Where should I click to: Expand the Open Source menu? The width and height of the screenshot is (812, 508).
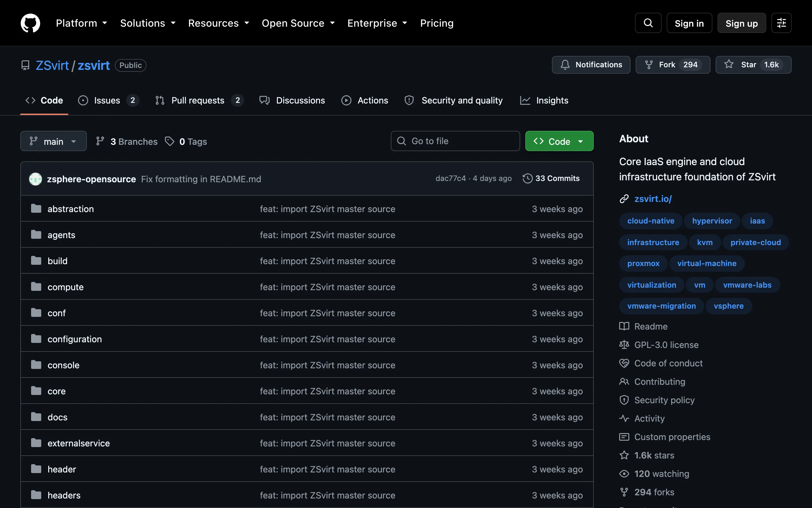click(298, 23)
